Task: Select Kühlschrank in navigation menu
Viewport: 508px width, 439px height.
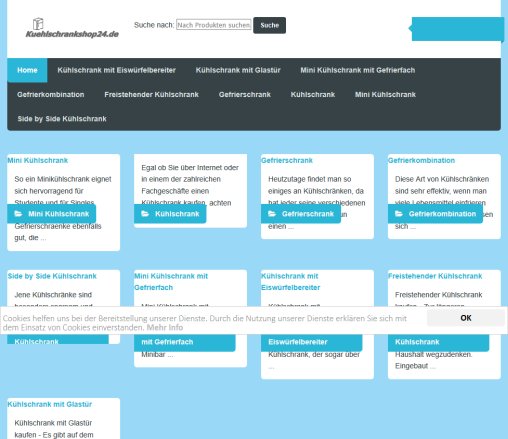Action: click(313, 95)
